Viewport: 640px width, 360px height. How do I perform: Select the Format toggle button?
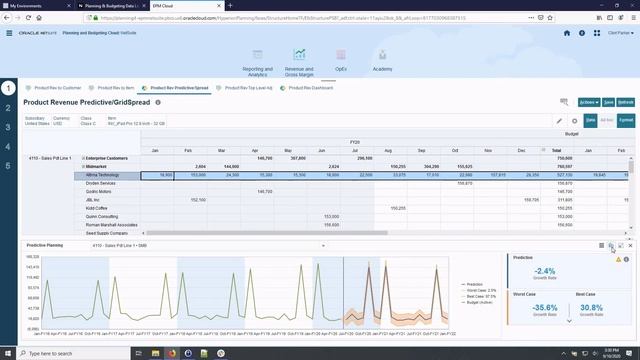pos(626,120)
